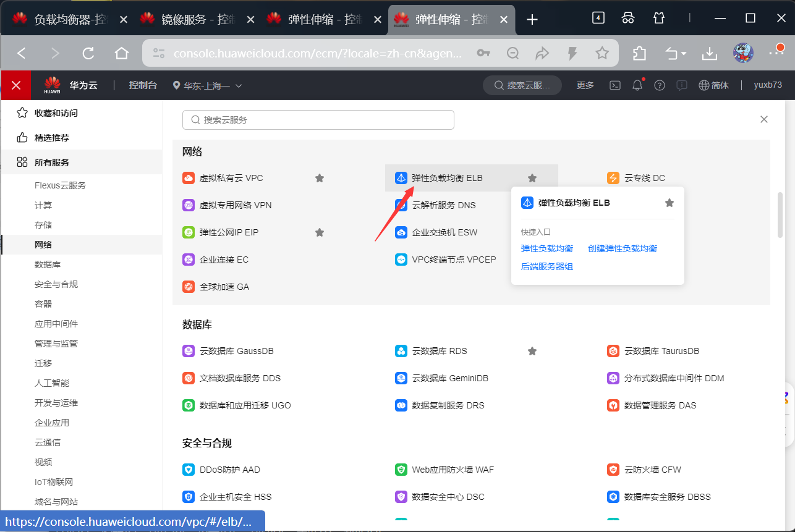
Task: Open 企业主机安全 HSS icon
Action: tap(189, 497)
